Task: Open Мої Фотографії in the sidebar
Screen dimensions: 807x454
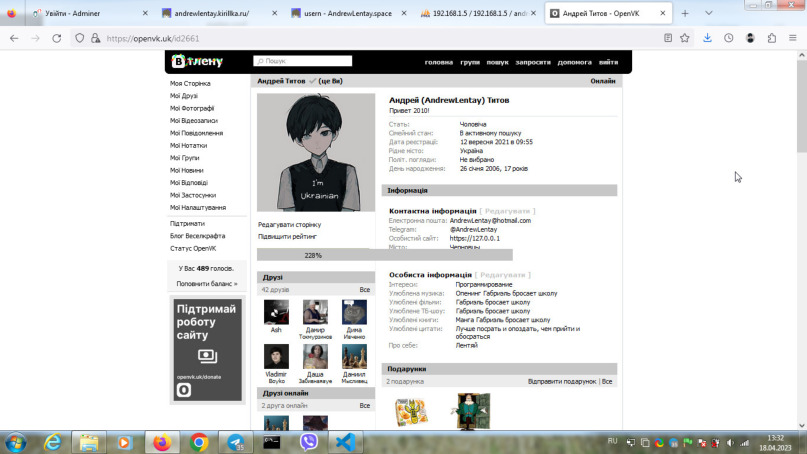Action: click(x=192, y=108)
